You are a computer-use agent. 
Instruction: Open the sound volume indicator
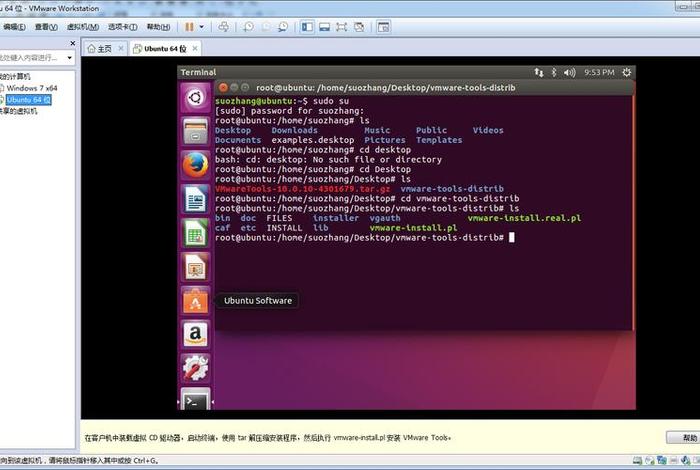[569, 72]
